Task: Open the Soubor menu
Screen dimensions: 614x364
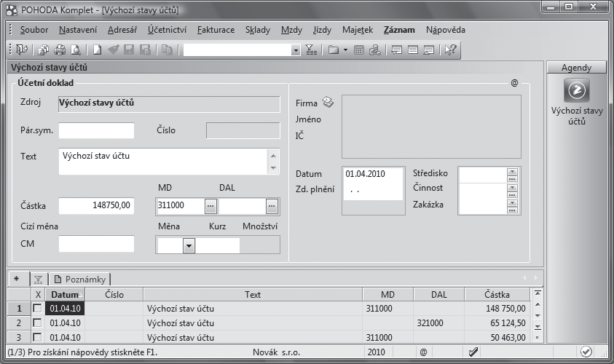Action: (34, 30)
